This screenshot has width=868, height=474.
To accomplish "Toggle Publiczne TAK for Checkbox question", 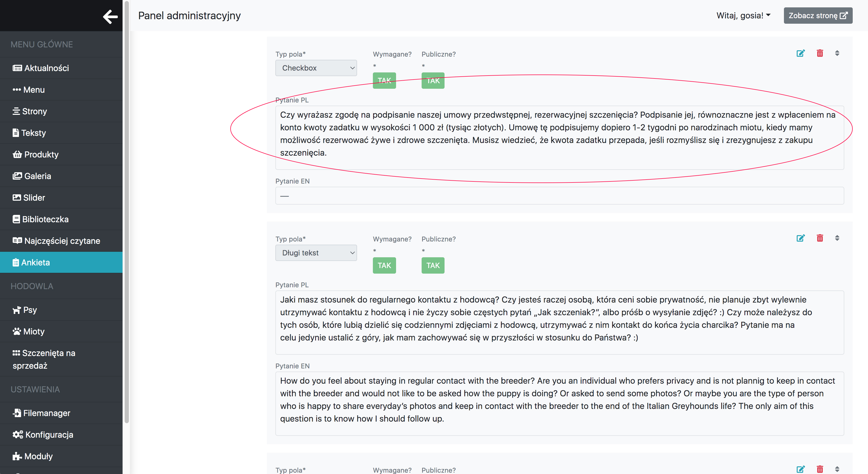I will (433, 81).
